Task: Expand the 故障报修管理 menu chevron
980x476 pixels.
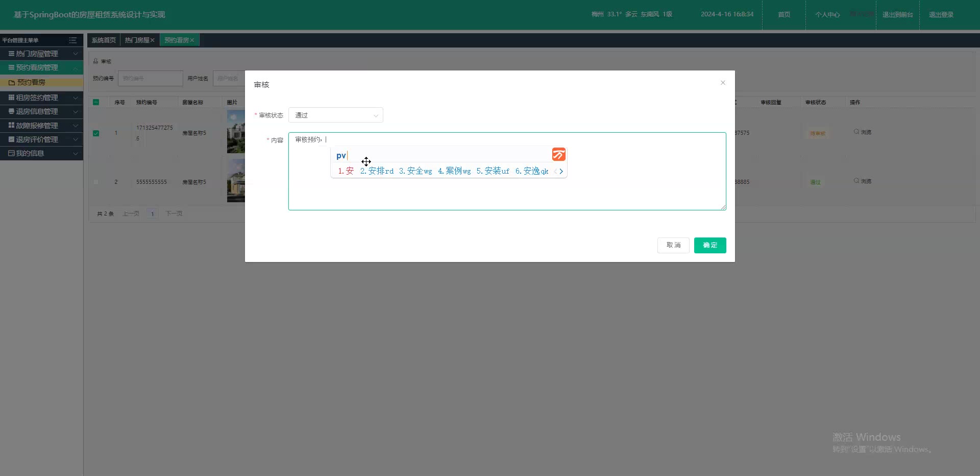Action: click(76, 125)
